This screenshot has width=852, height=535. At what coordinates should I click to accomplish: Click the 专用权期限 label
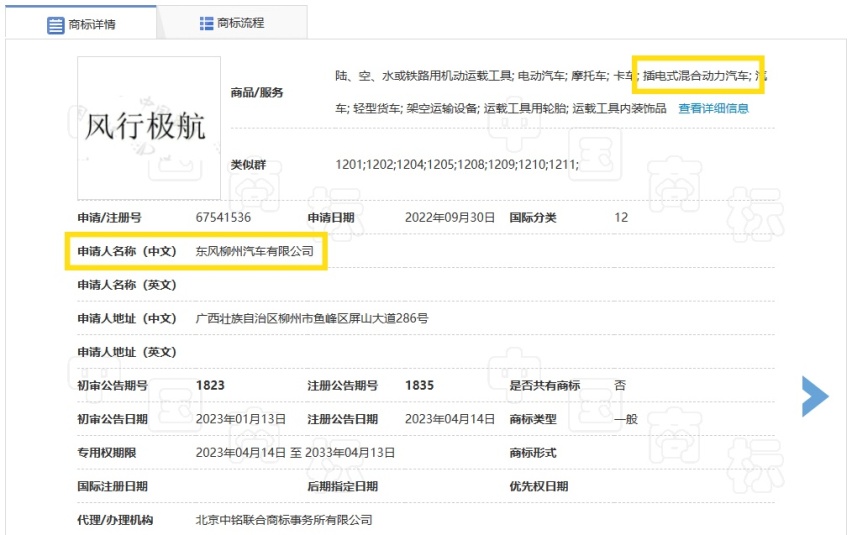coord(106,452)
